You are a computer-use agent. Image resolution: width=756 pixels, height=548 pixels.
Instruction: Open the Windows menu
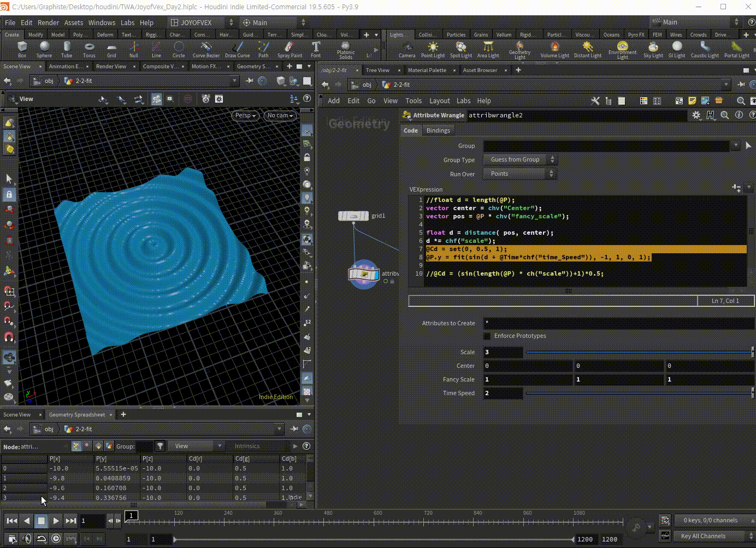(x=102, y=23)
